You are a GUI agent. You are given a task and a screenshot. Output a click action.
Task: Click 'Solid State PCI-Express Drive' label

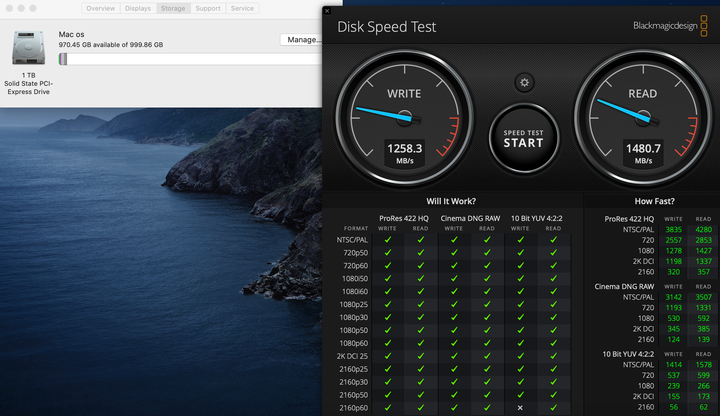point(28,88)
